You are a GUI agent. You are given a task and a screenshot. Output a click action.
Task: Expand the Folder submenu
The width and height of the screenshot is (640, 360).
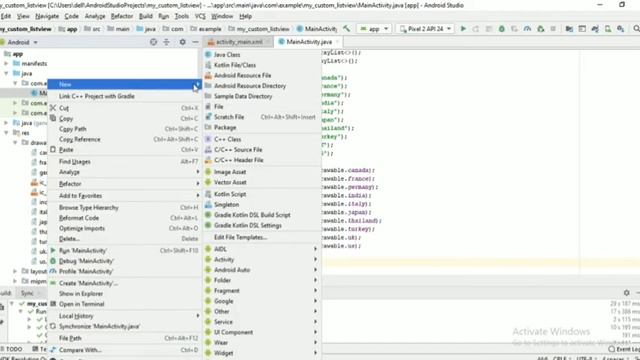click(x=262, y=280)
